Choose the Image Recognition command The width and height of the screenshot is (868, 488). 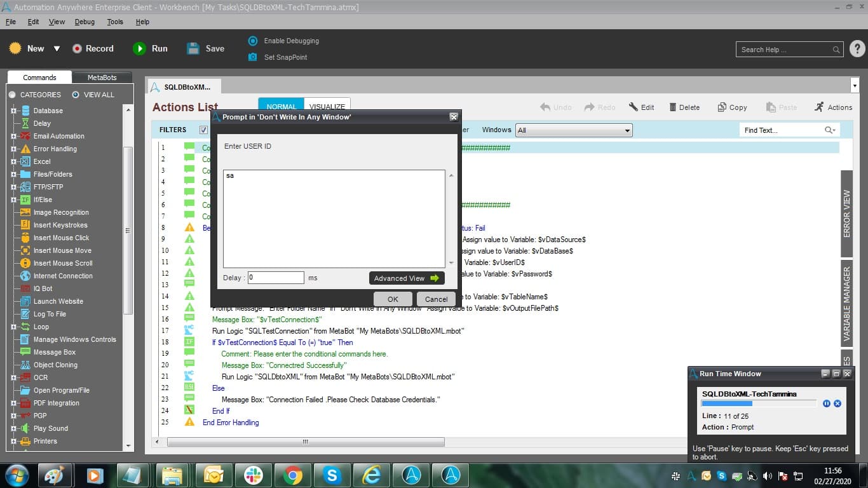[x=61, y=212]
